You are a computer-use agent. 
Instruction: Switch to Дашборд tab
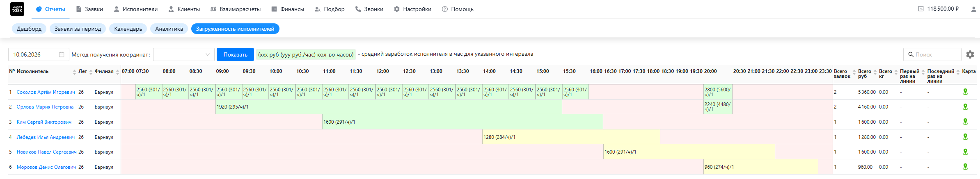pyautogui.click(x=29, y=29)
